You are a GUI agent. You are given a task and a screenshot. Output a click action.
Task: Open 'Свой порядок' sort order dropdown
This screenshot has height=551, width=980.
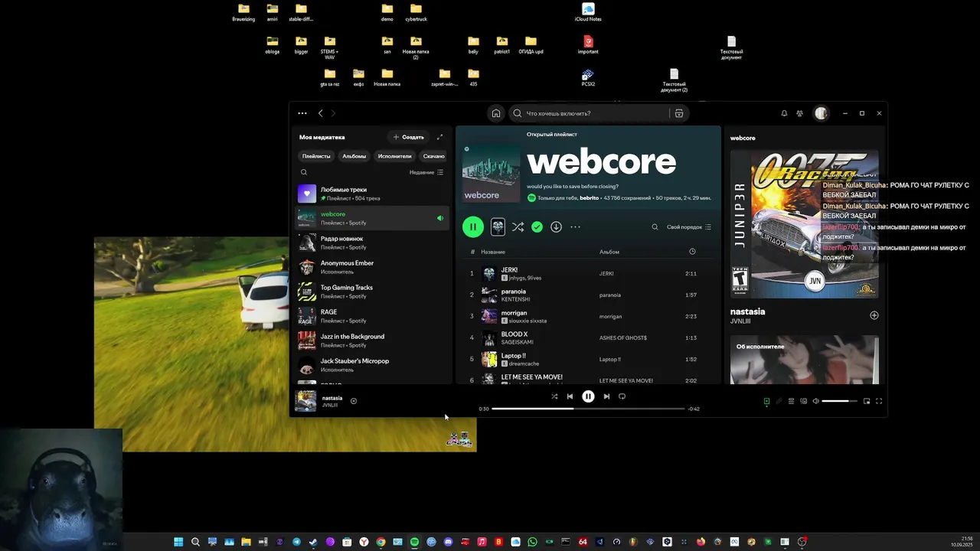689,227
